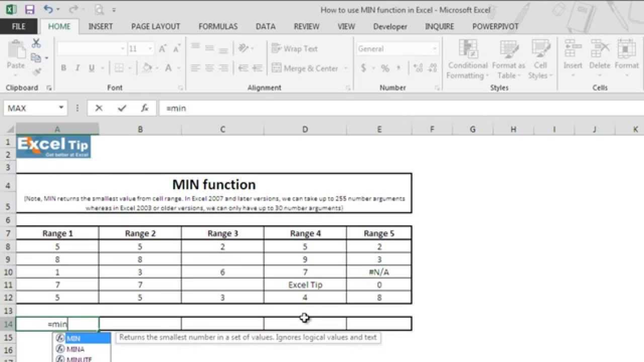Click the Cancel X in formula bar
Screen dimensions: 644x362
click(99, 108)
